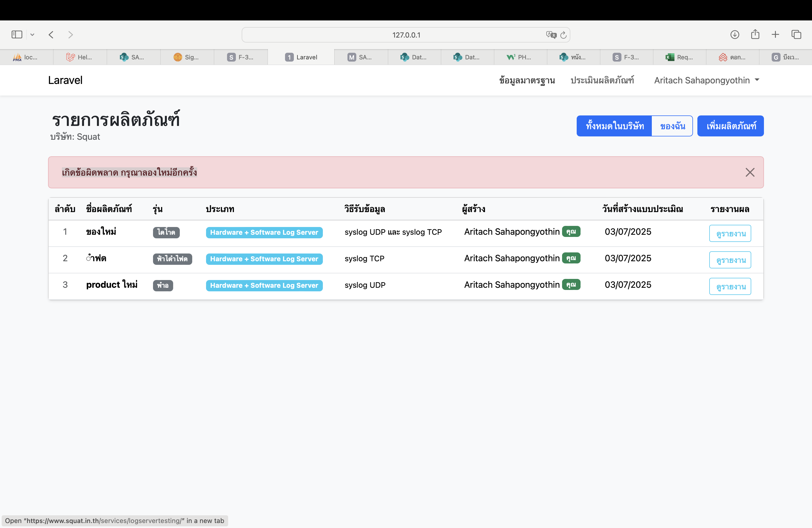Screen dimensions: 812x528
Task: Open a new tab with plus icon
Action: pos(775,35)
